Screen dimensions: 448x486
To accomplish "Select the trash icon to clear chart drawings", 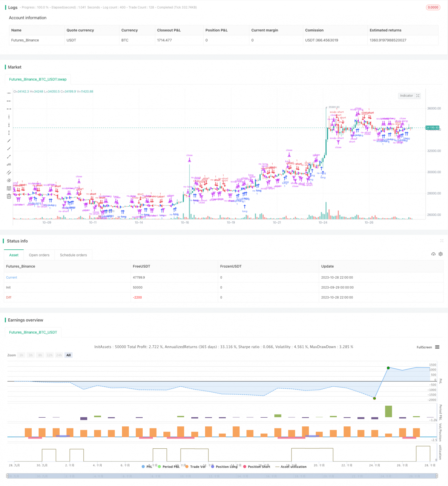I will (x=9, y=196).
